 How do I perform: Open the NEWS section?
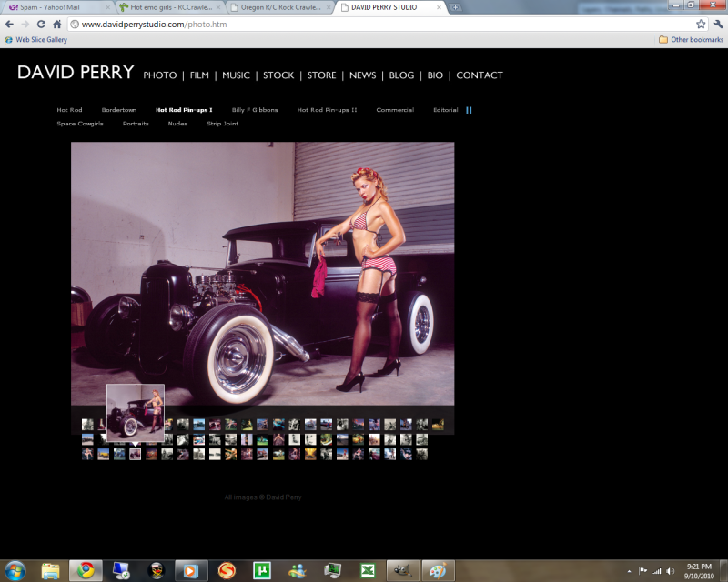coord(362,75)
